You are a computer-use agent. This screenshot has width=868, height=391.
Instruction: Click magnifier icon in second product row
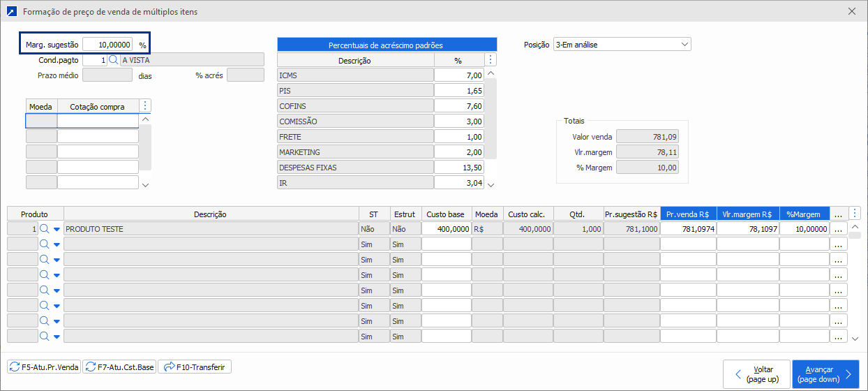tap(44, 244)
